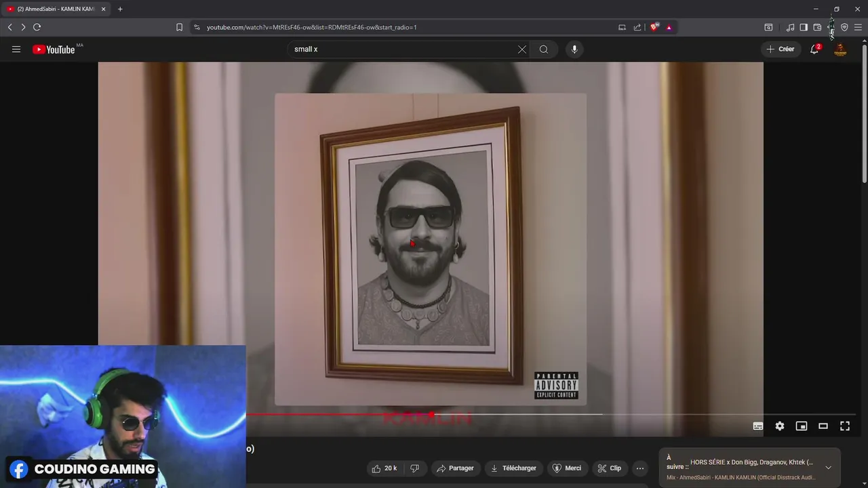Click the 'HORS SÉRIE x Don Bigg' next title
868x488 pixels.
751,462
